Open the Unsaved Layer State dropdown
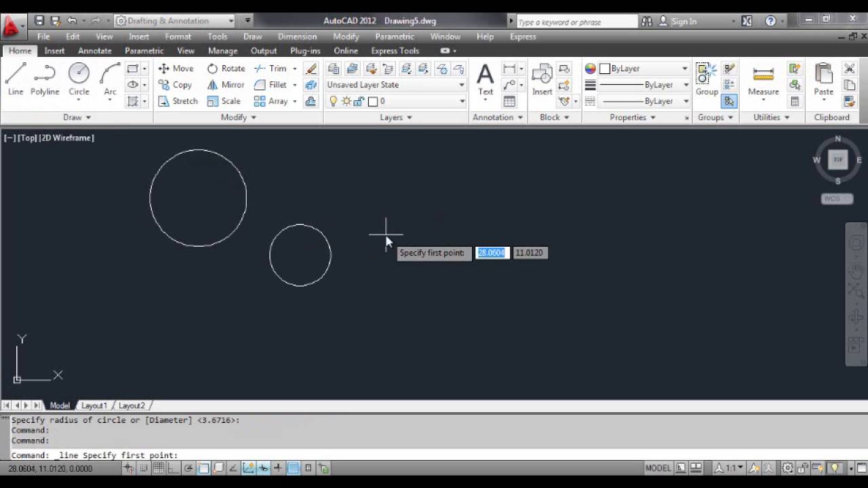This screenshot has height=488, width=868. pos(396,85)
